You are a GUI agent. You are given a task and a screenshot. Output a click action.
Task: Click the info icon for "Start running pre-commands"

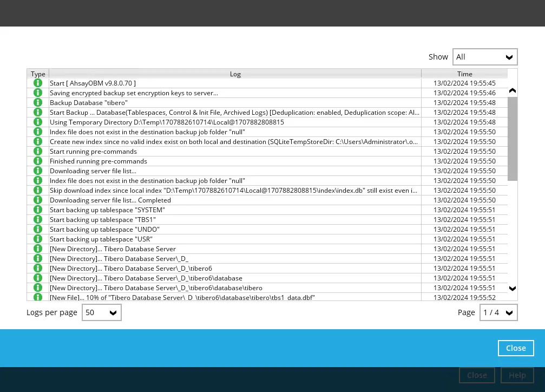(x=37, y=151)
